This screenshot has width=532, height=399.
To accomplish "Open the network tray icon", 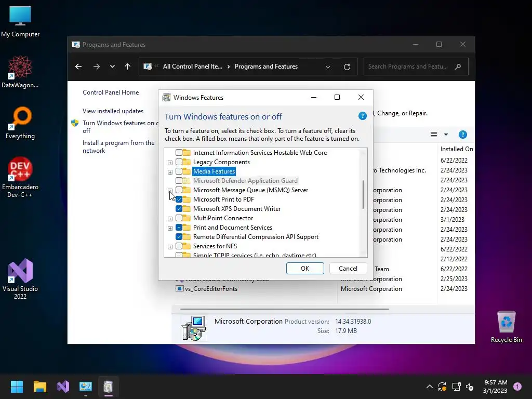I will [456, 387].
